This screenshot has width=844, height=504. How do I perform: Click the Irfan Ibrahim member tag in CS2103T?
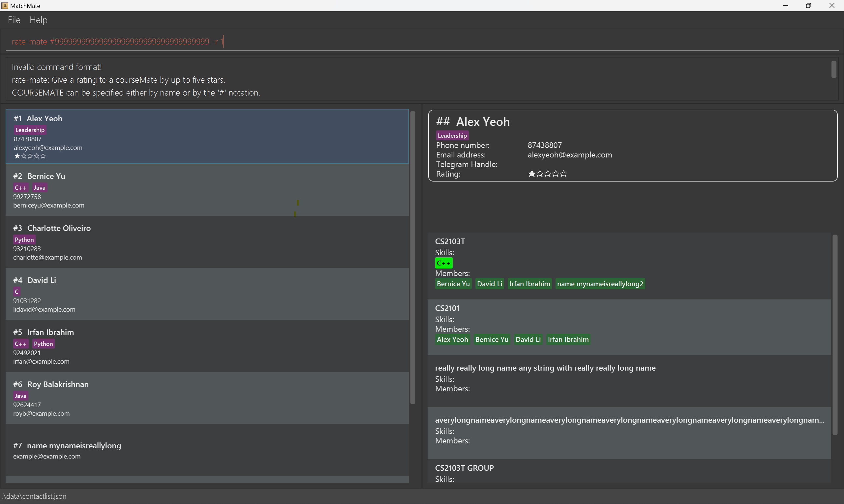(x=529, y=284)
